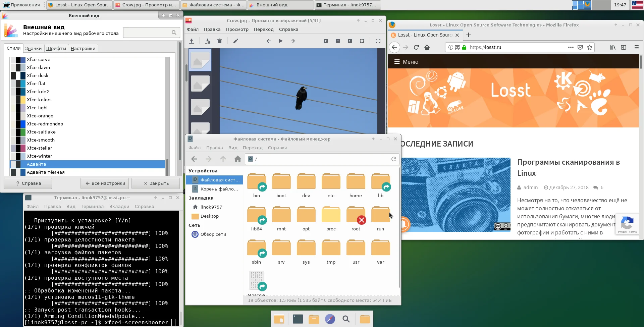Click the Firefox reload page icon
Viewport: 644px width, 327px height.
pos(416,47)
